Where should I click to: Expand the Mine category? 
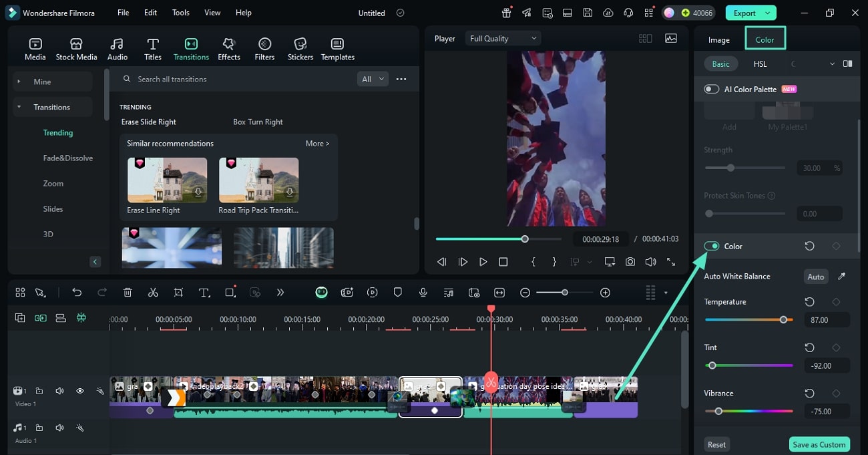coord(19,82)
